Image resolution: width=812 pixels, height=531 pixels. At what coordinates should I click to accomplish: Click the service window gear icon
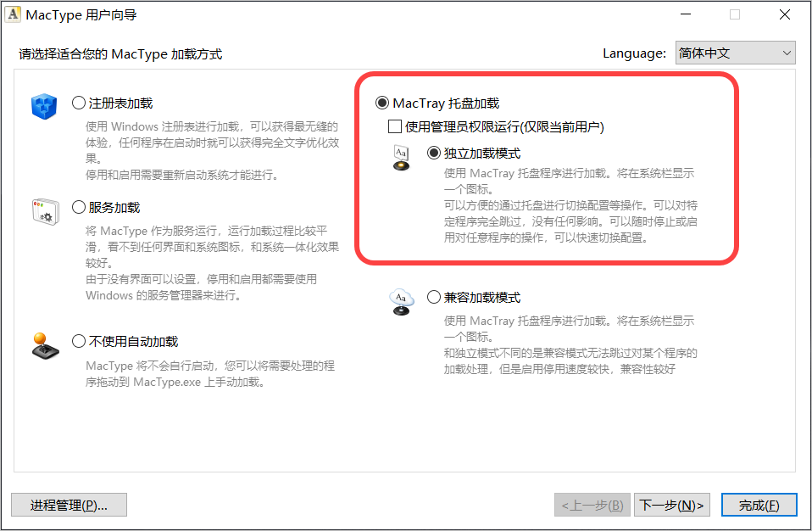(x=46, y=212)
